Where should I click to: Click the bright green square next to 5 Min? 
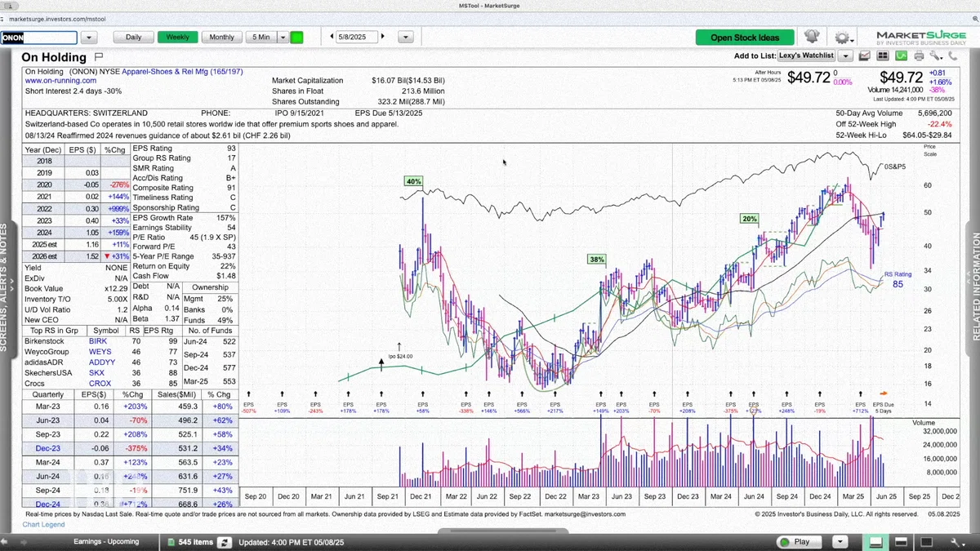[x=296, y=37]
